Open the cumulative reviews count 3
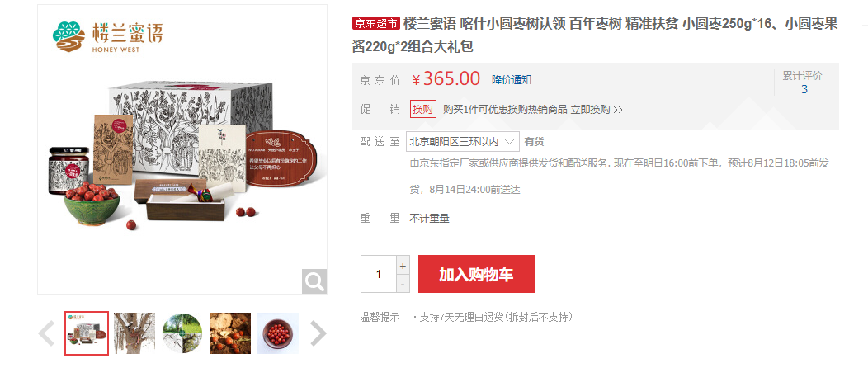 804,89
